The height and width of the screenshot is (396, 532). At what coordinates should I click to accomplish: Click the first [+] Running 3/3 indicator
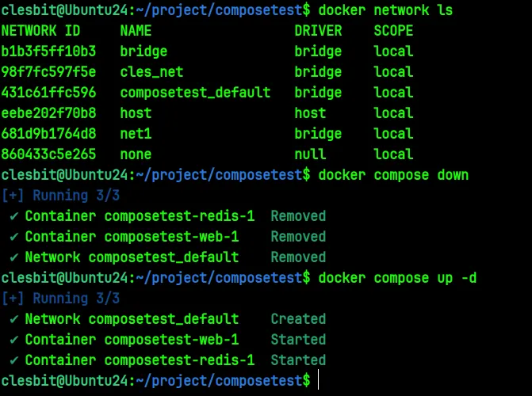tap(61, 196)
